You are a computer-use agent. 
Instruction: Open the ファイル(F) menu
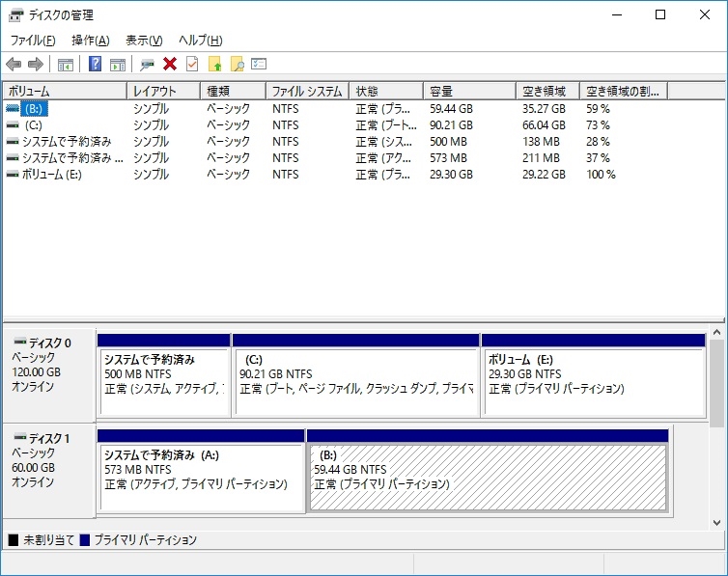click(33, 41)
